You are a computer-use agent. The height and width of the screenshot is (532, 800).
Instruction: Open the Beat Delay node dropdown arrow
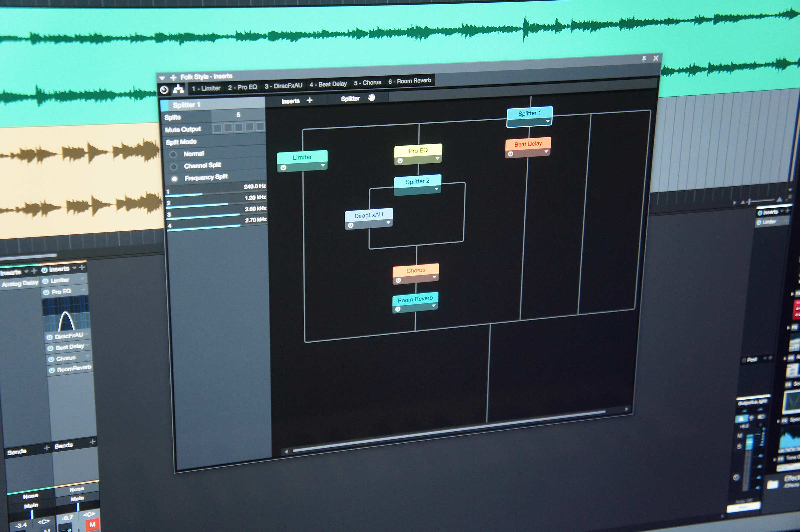(x=546, y=151)
